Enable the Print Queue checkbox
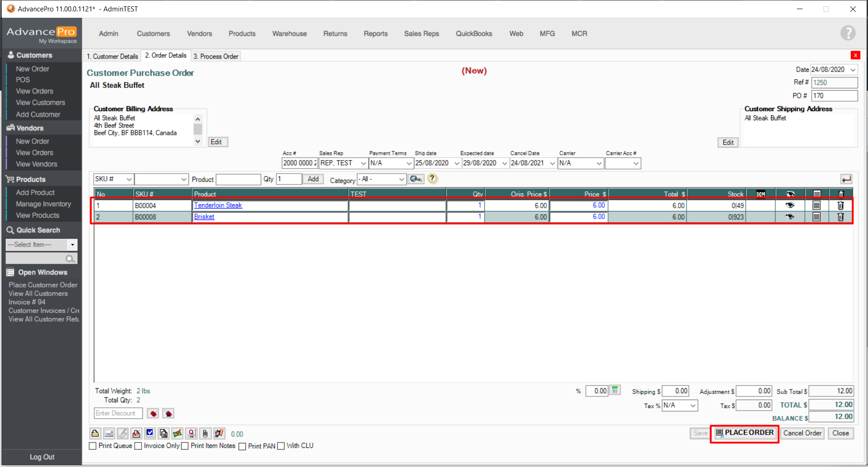 point(93,446)
